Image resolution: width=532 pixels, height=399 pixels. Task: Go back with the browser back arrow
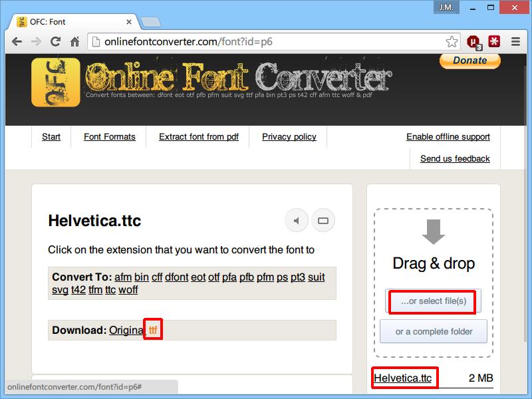(x=17, y=42)
